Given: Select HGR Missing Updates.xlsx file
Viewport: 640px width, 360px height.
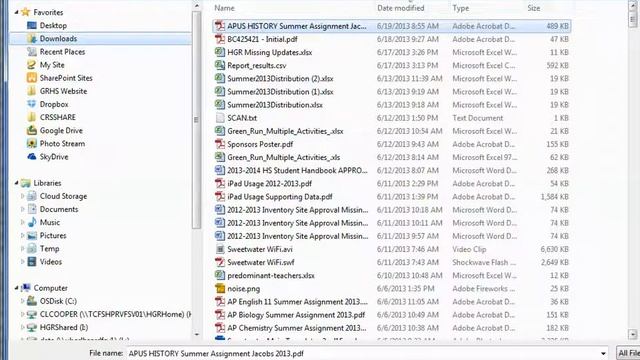Looking at the screenshot, I should pyautogui.click(x=392, y=52).
